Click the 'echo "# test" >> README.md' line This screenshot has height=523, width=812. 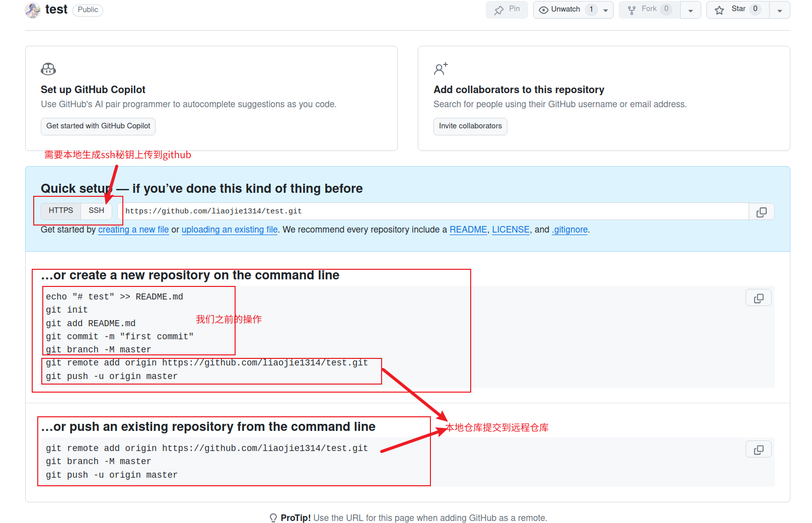pyautogui.click(x=114, y=297)
